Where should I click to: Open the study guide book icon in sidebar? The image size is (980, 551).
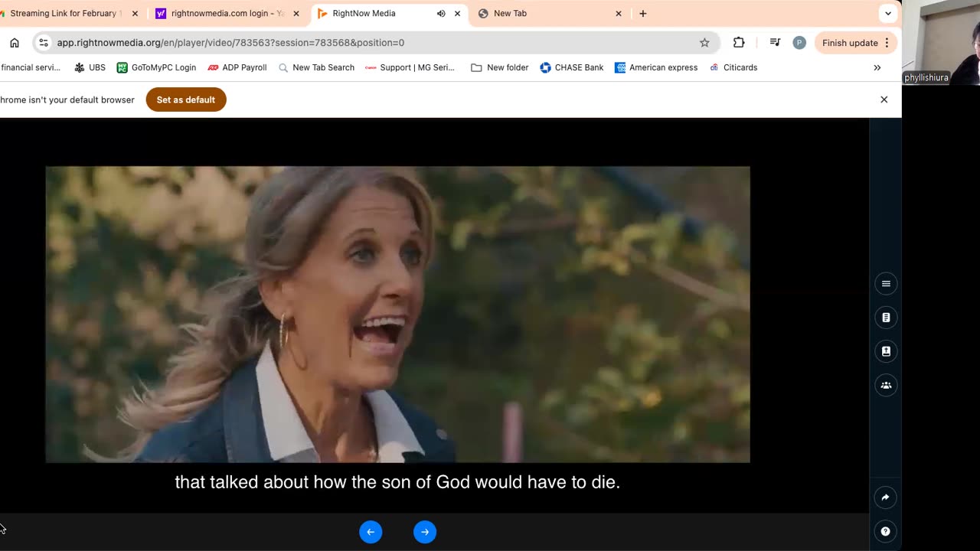(x=886, y=351)
